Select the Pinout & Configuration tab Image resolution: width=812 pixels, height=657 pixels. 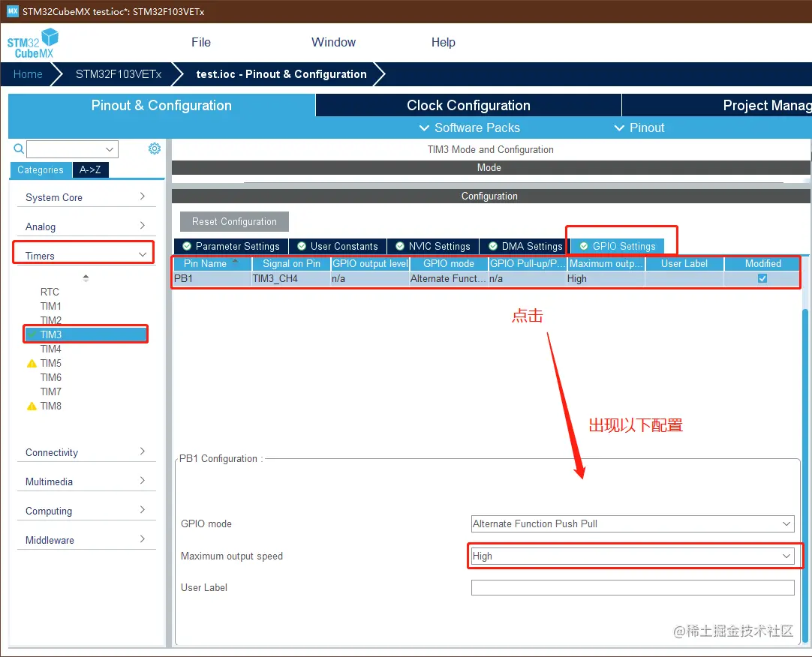click(x=161, y=105)
